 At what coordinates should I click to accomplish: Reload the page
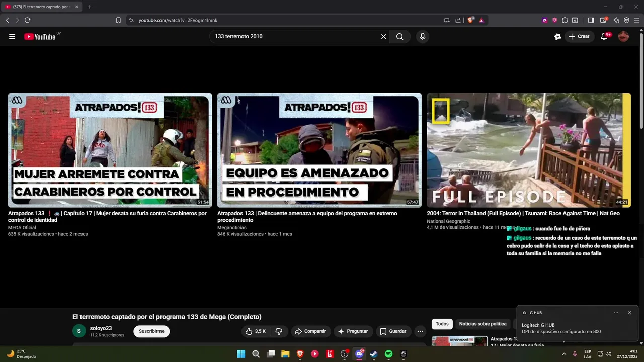pyautogui.click(x=27, y=20)
